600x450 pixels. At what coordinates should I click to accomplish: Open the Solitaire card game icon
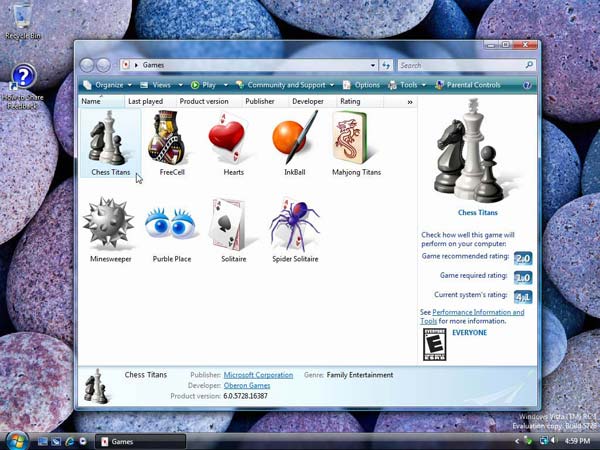(x=233, y=225)
